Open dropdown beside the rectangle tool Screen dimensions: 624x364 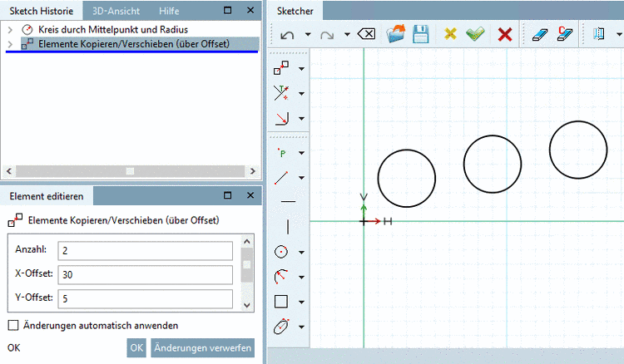tap(302, 302)
